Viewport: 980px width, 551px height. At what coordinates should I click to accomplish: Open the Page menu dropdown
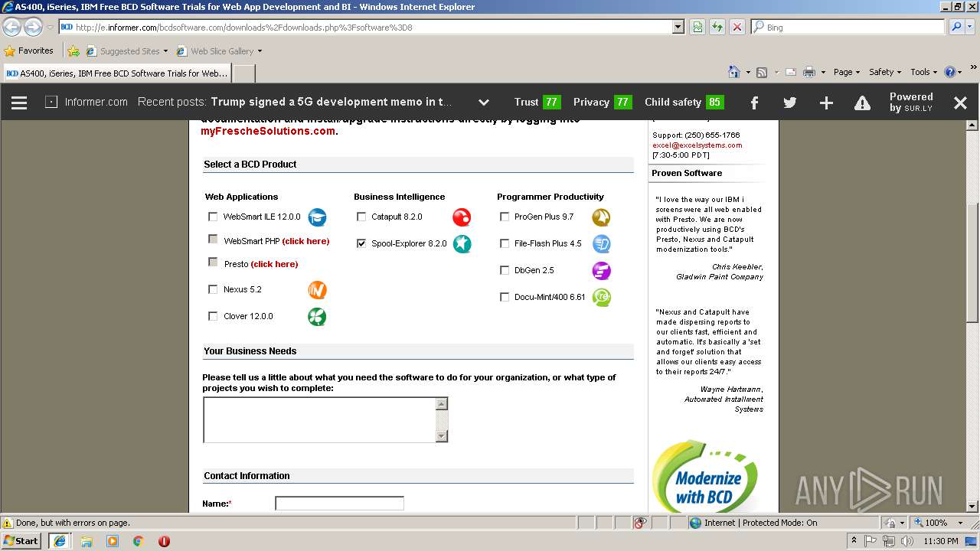click(847, 72)
